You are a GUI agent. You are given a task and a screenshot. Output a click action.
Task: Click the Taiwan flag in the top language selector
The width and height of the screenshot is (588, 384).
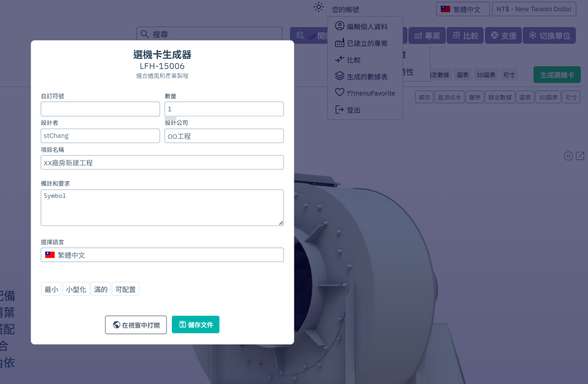tap(445, 9)
